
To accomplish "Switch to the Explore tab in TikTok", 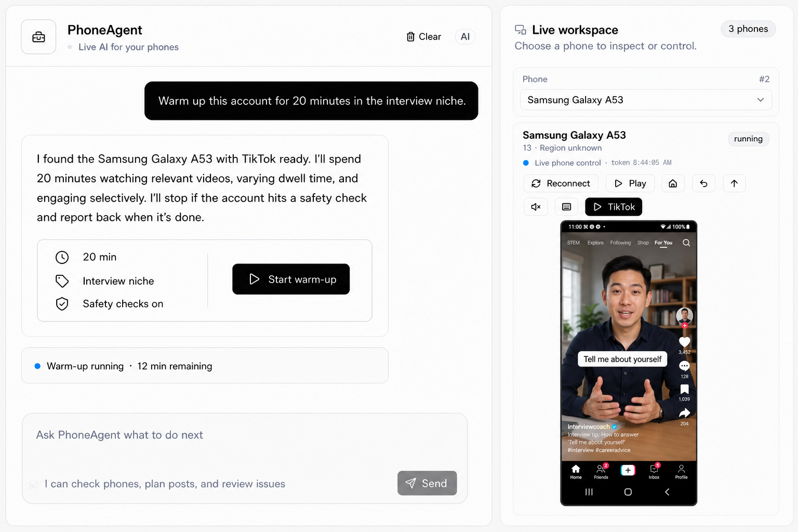I will 595,243.
